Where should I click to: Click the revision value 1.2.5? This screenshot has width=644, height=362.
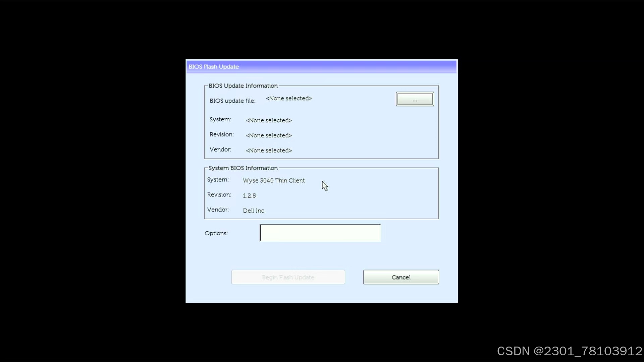pos(249,196)
